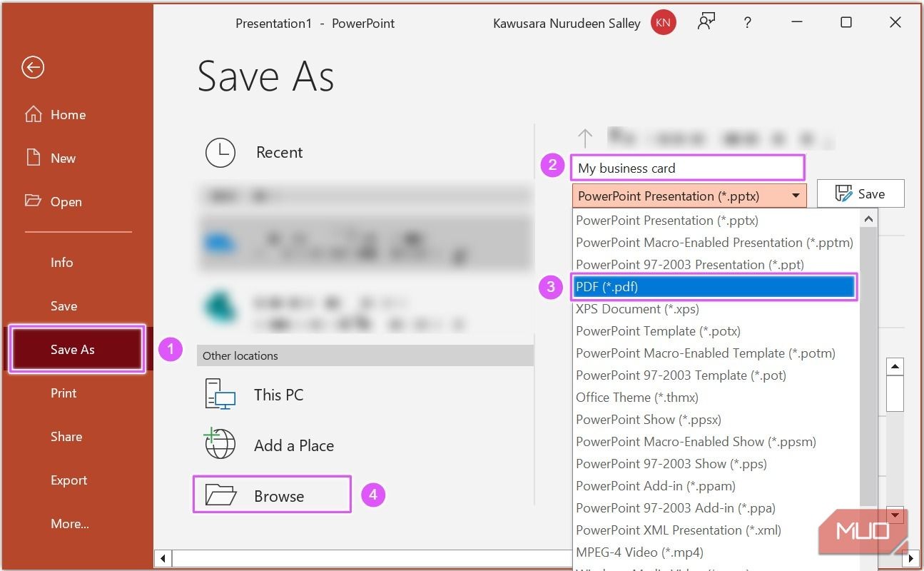
Task: Click the Save button
Action: coord(860,193)
